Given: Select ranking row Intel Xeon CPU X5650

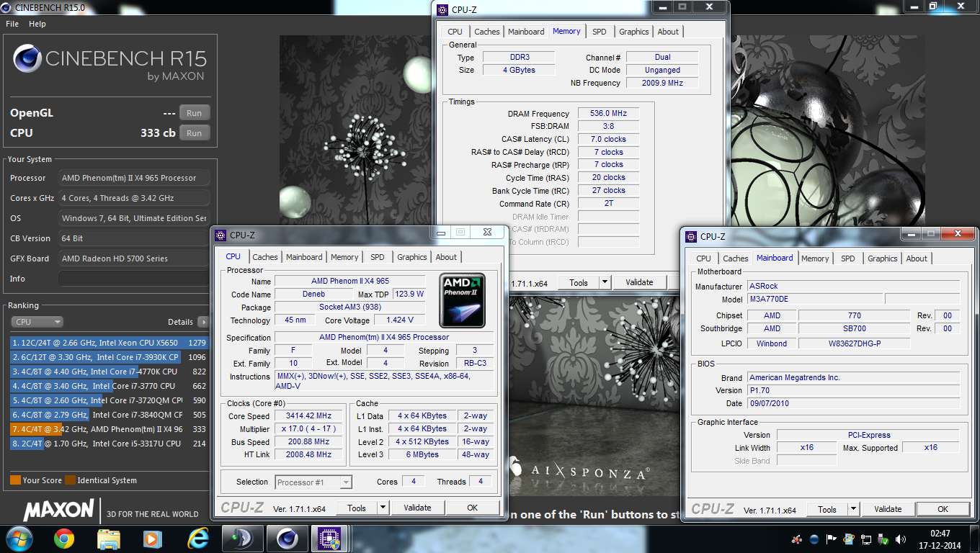Looking at the screenshot, I should 109,343.
